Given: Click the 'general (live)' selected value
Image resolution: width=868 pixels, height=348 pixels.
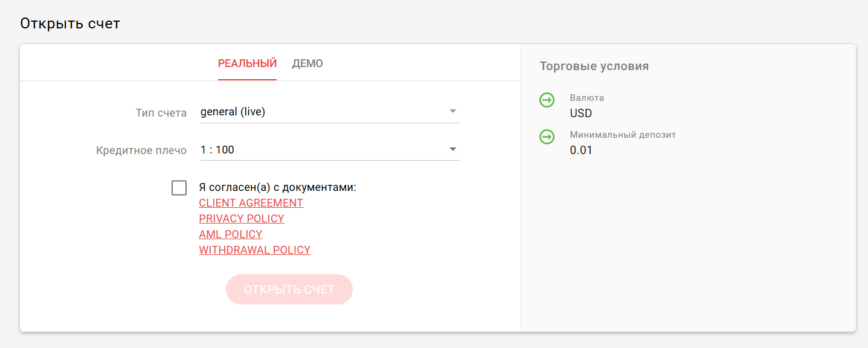Looking at the screenshot, I should pyautogui.click(x=233, y=112).
